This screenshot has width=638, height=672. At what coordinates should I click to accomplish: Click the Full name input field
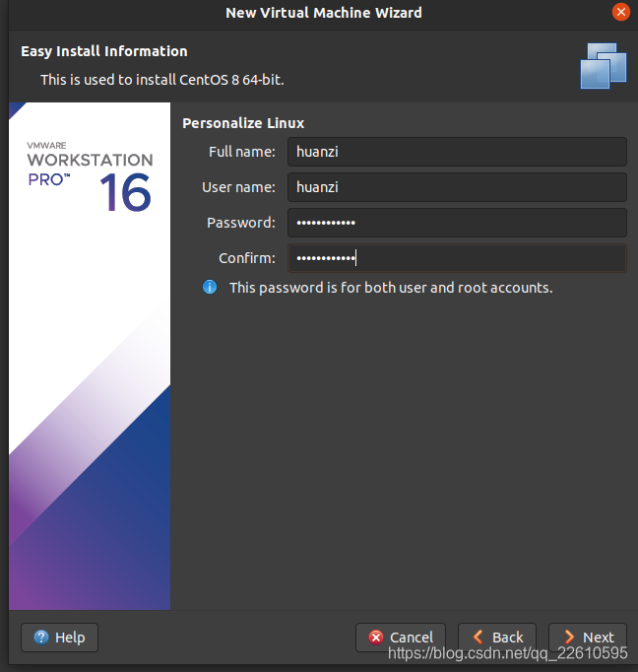[x=457, y=152]
